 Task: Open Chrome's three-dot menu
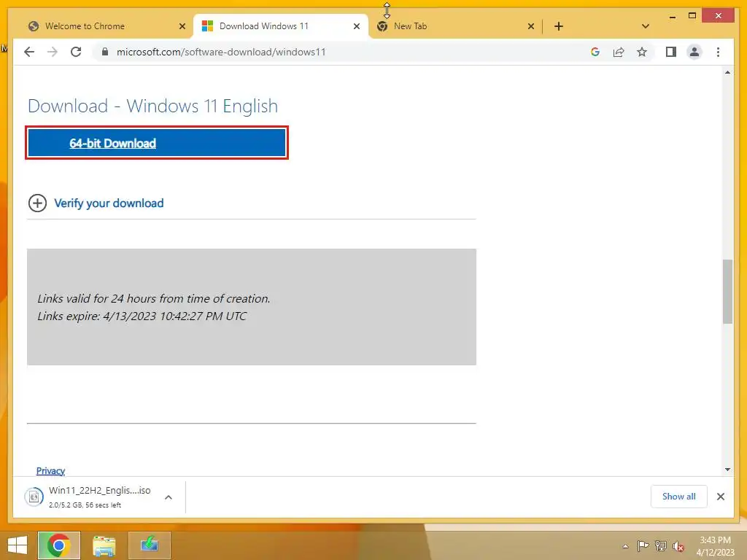pos(718,52)
